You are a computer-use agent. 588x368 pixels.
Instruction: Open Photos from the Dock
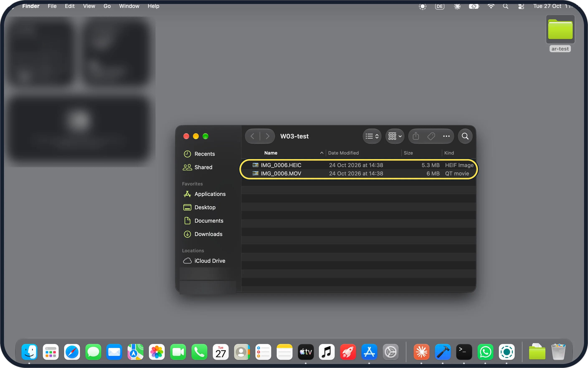point(157,352)
